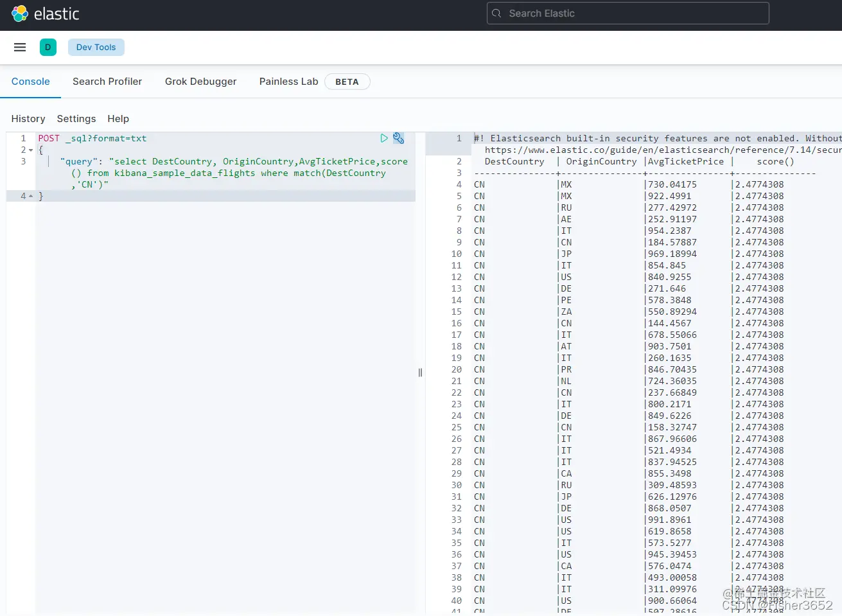Screen dimensions: 842x616
Task: Click the 'POST' method in the editor
Action: [49, 138]
